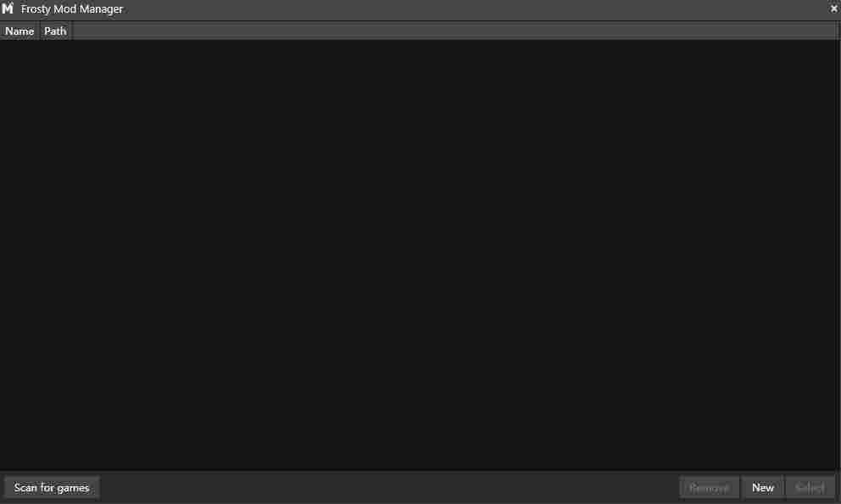Click the Scan for games button
The height and width of the screenshot is (504, 841).
tap(52, 488)
